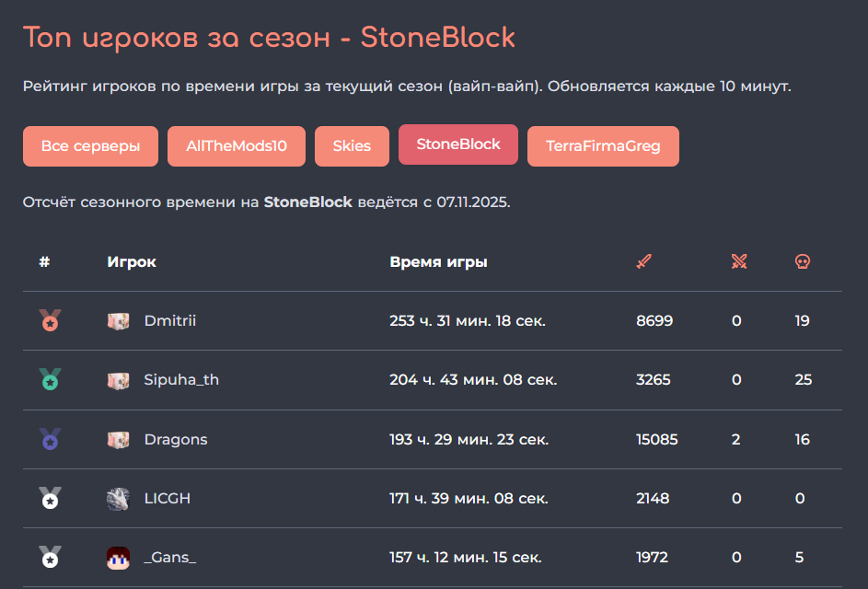Viewport: 868px width, 589px height.
Task: Click the purple third place medal
Action: [x=50, y=439]
